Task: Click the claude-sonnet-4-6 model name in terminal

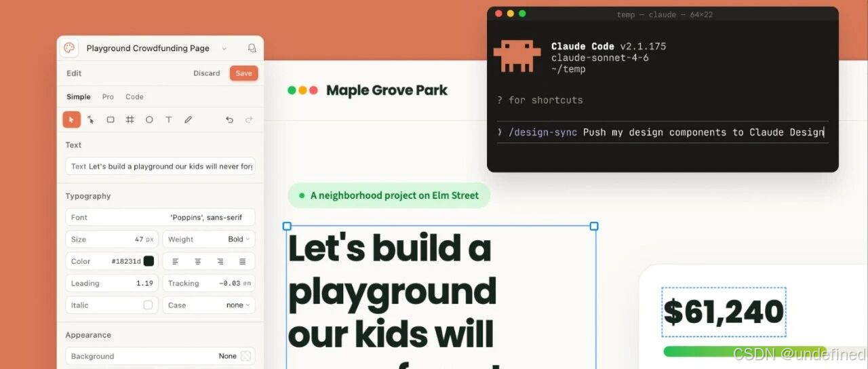Action: point(600,58)
